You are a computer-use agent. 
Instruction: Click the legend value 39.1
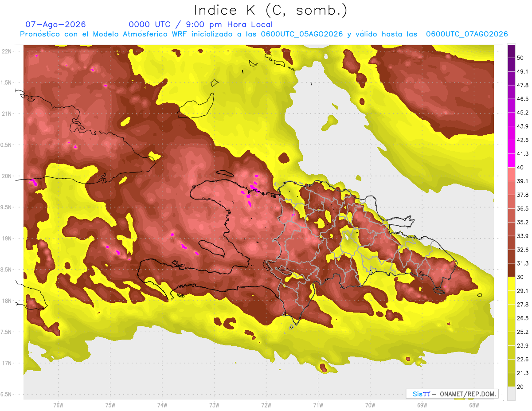click(x=523, y=181)
